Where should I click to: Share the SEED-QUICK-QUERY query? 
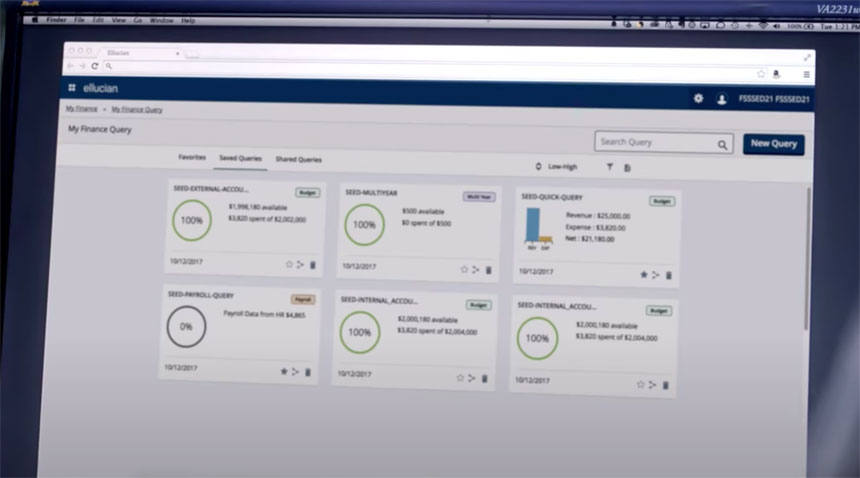[656, 274]
